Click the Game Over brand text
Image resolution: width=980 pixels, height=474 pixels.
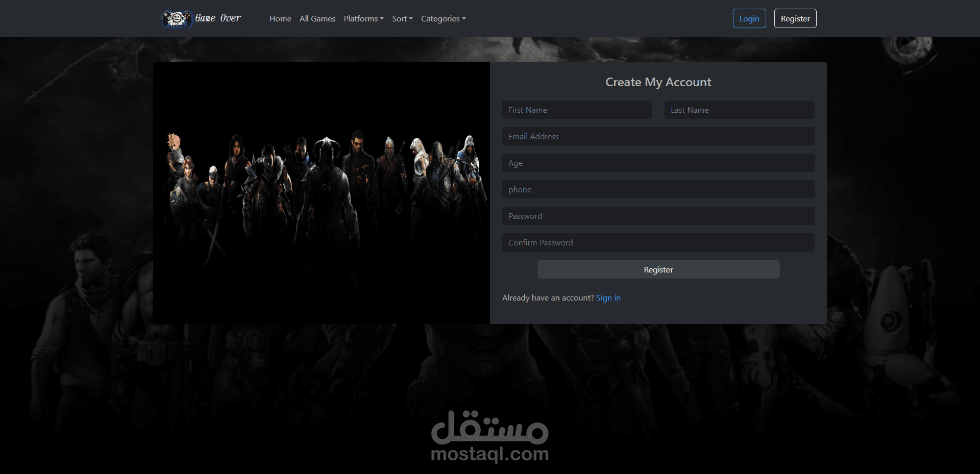coord(218,18)
